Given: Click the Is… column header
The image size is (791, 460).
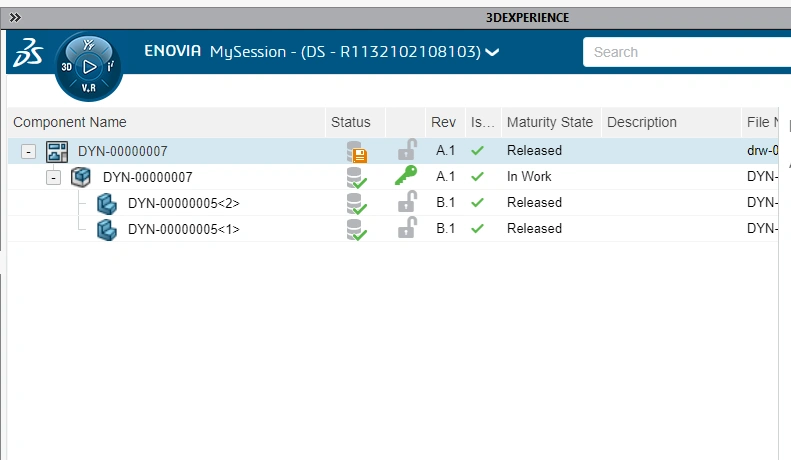Looking at the screenshot, I should click(x=482, y=122).
